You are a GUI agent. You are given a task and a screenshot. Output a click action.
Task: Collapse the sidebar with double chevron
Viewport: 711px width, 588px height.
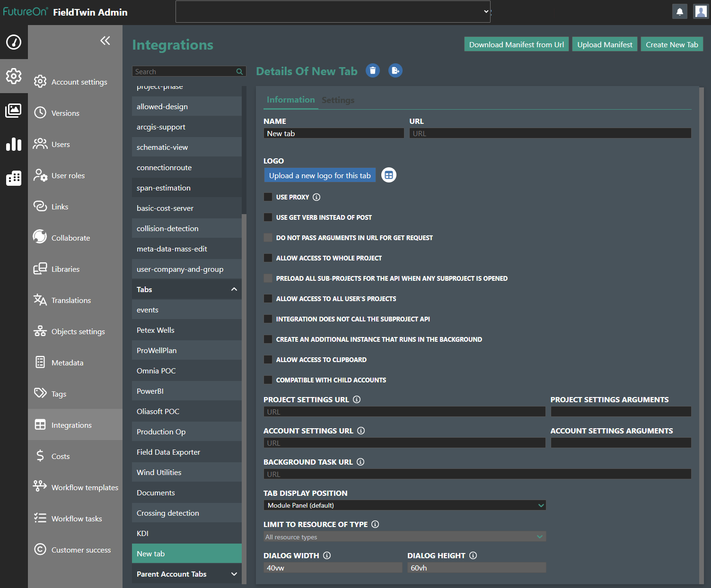[x=105, y=41]
